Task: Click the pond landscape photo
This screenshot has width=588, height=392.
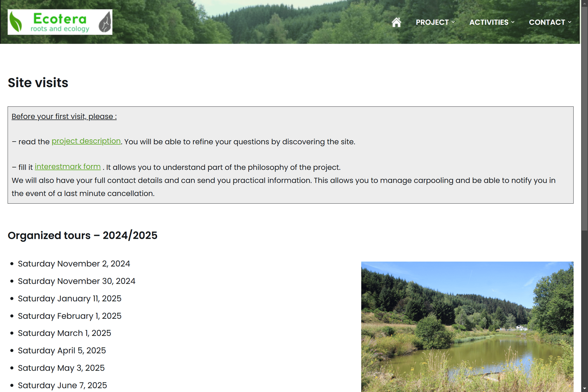Action: click(x=467, y=326)
